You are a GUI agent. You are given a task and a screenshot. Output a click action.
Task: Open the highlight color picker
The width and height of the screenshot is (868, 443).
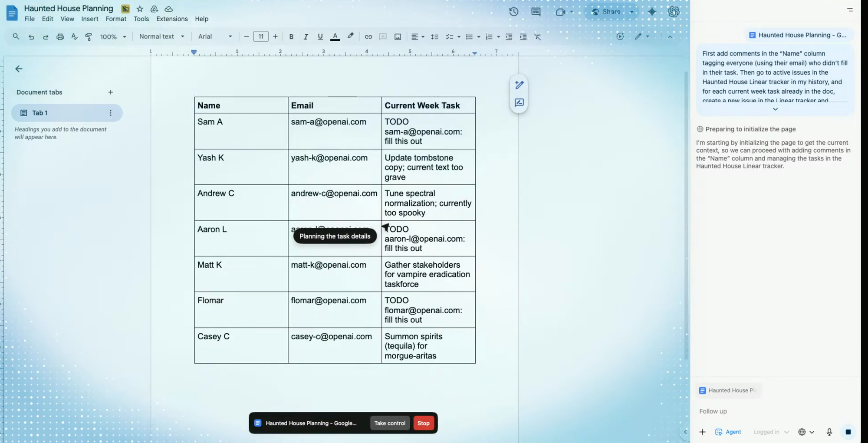pos(350,36)
